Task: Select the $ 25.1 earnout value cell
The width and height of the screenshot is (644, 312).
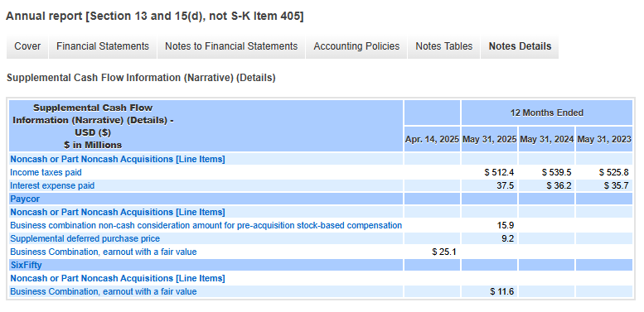Action: point(432,252)
